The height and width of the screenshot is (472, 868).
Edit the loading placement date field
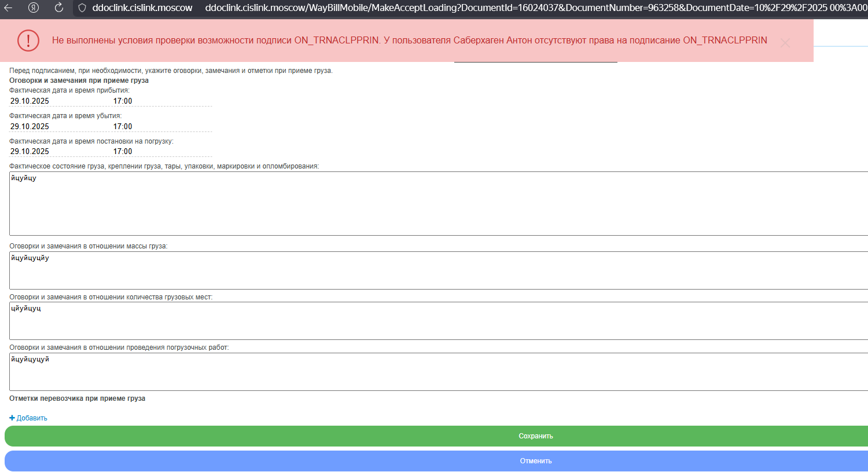[60, 151]
